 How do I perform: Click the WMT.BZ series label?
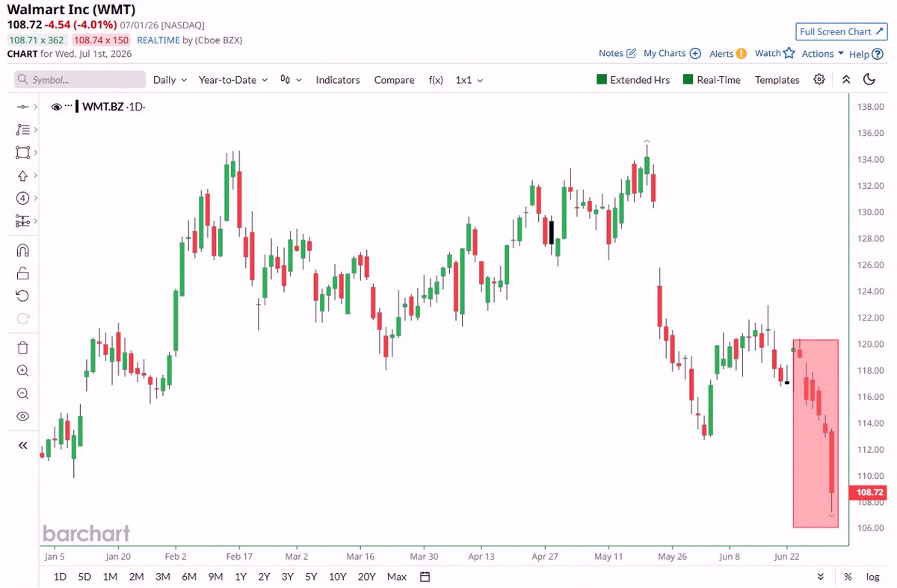coord(102,107)
